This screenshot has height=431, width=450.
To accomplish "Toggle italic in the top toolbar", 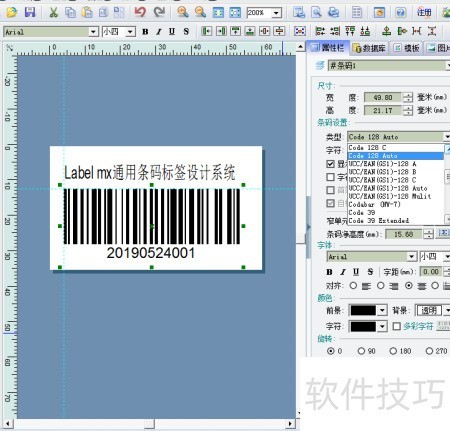I will point(159,32).
